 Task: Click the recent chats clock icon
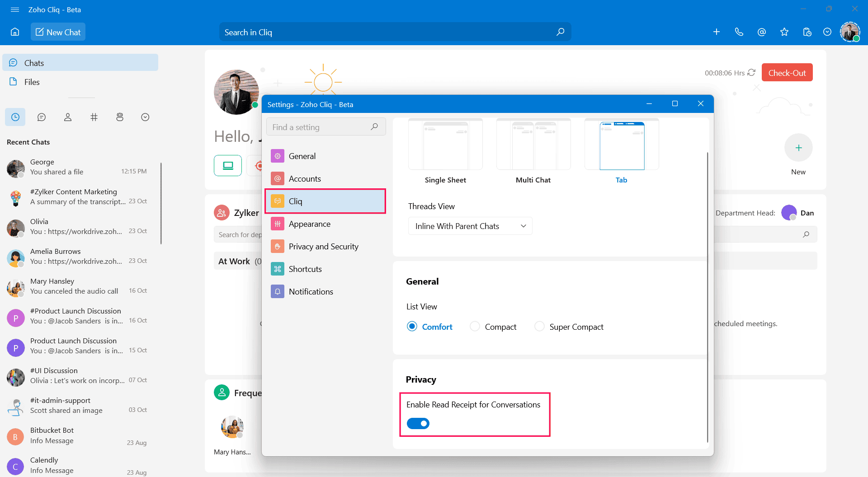[x=15, y=117]
